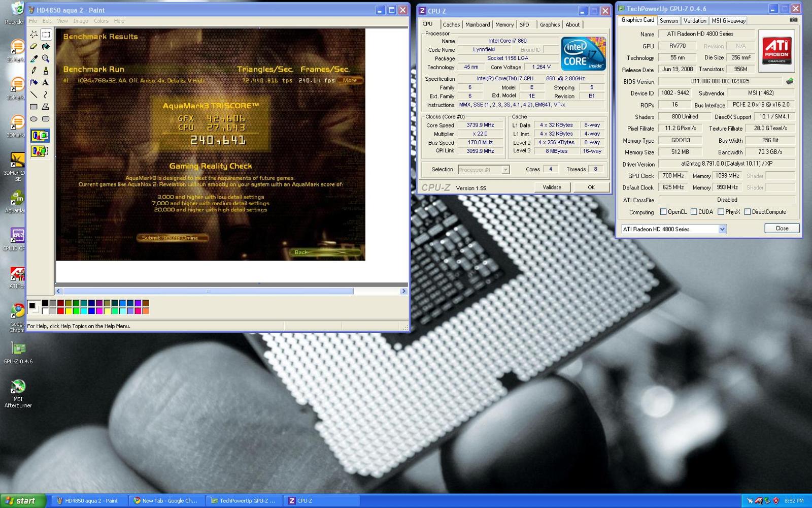Screen dimensions: 812x508
Task: Click the OK button in CPU-Z
Action: click(591, 187)
